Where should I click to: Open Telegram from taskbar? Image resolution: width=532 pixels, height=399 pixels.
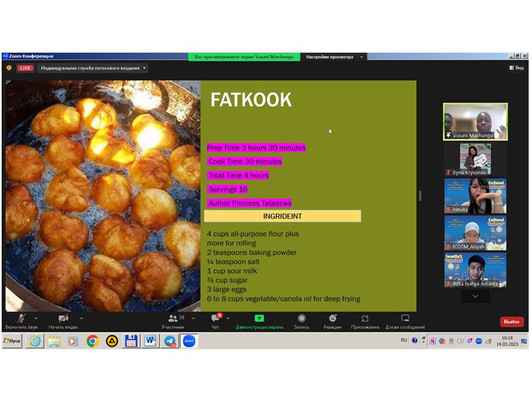(x=170, y=341)
